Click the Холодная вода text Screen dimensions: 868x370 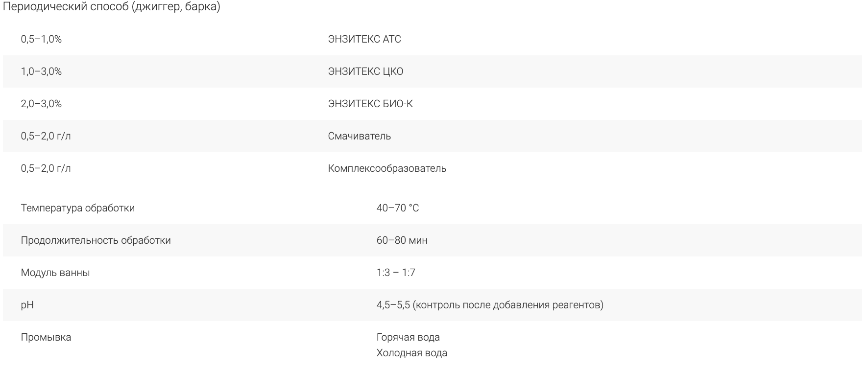(x=412, y=353)
